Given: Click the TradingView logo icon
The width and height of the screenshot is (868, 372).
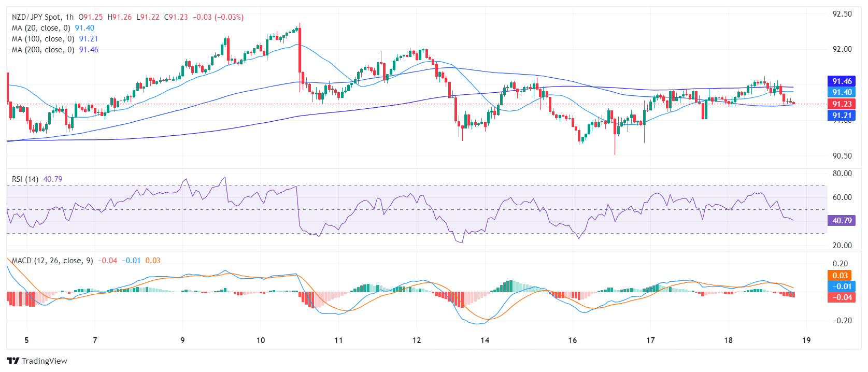Looking at the screenshot, I should coord(13,361).
